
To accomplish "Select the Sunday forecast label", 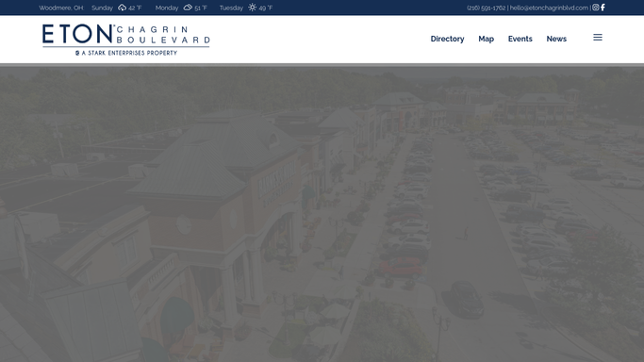I will coord(102,8).
